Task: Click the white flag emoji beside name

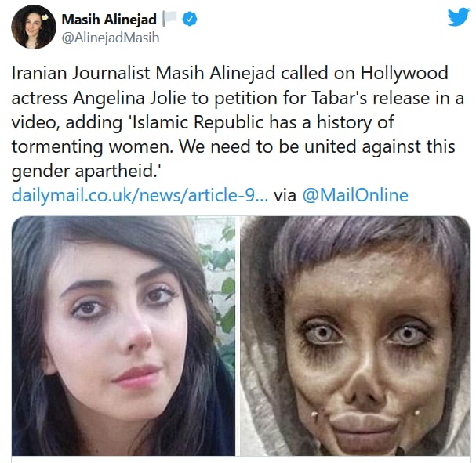Action: coord(169,18)
